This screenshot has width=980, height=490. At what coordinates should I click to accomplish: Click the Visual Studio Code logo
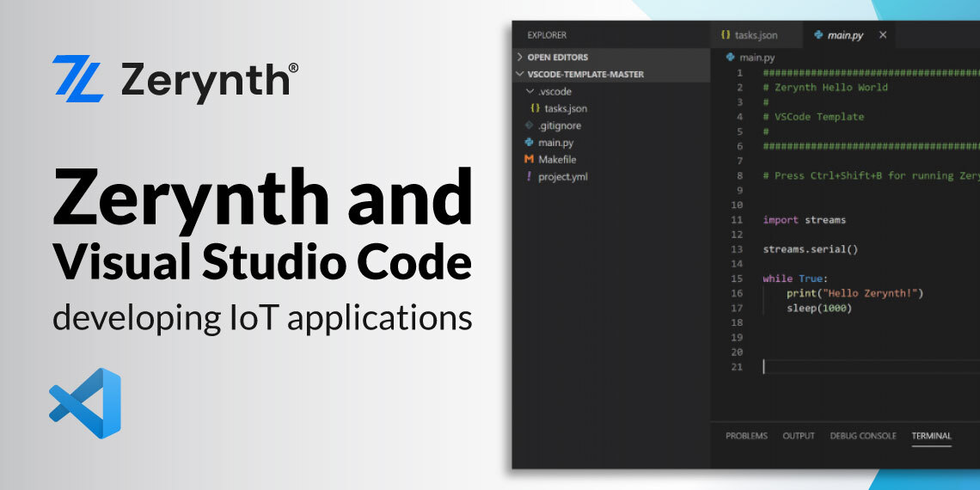[85, 403]
